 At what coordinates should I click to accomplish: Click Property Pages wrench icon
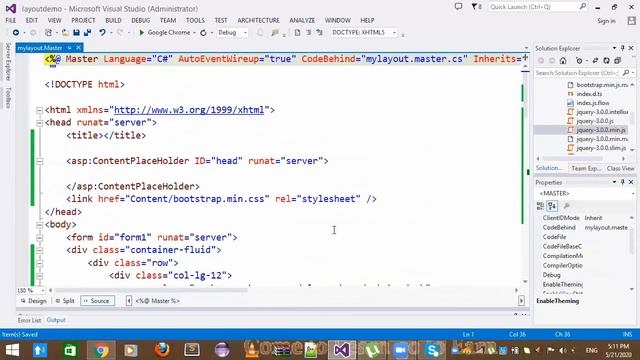point(567,206)
